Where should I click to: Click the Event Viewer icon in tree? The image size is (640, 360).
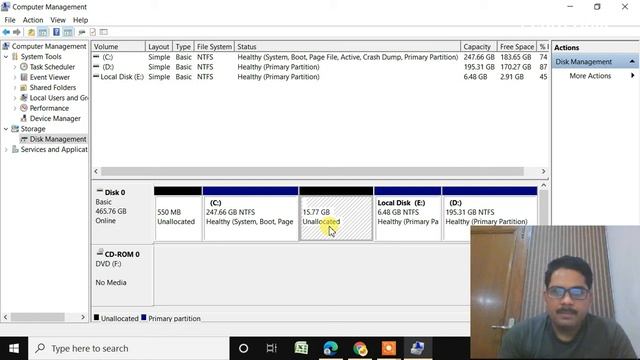[24, 77]
